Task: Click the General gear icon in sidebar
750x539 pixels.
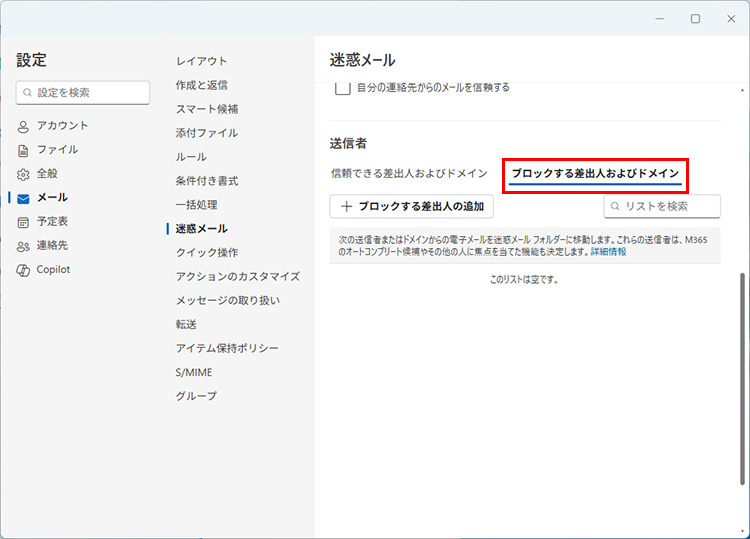Action: (x=24, y=174)
